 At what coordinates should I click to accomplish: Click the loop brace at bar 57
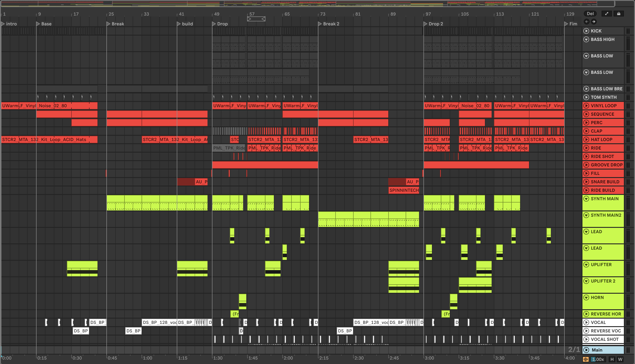[x=256, y=19]
